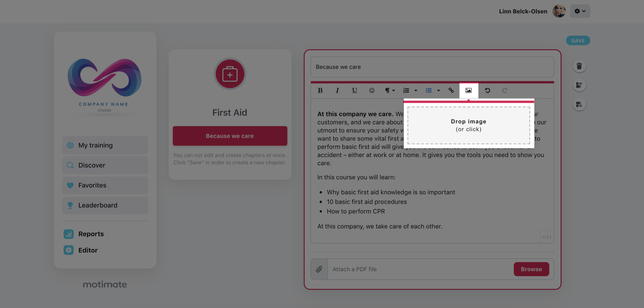Click bullet 'How to perform CPR'
The image size is (644, 308).
[356, 211]
